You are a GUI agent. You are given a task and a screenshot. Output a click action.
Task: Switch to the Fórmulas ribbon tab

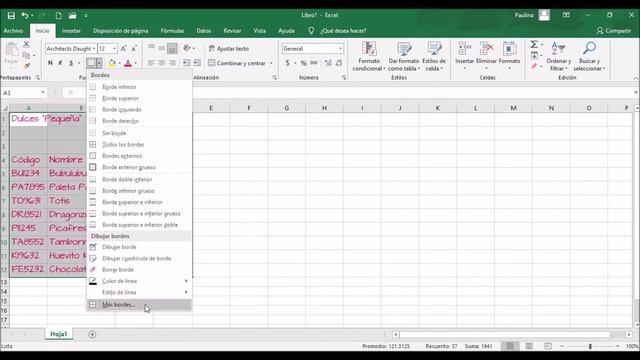172,31
